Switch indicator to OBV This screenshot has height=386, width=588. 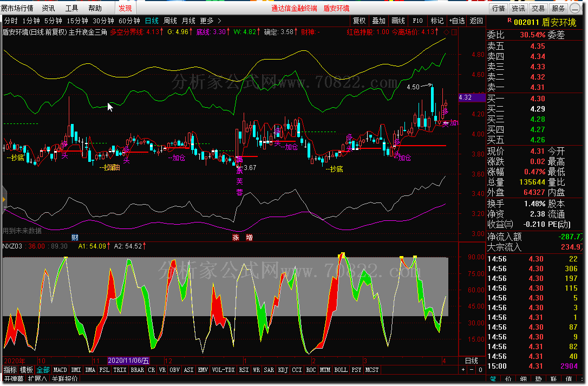(174, 370)
